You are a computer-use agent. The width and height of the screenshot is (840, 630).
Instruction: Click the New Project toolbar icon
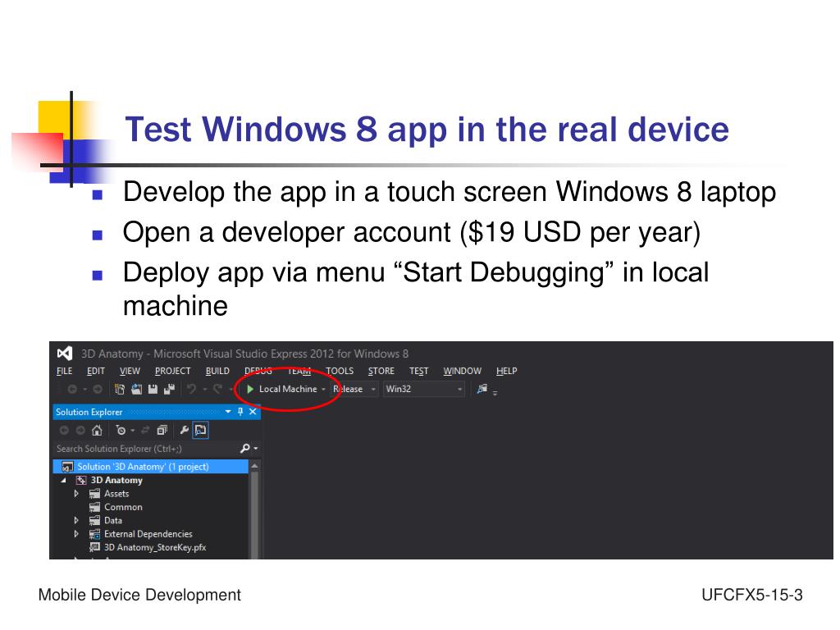(120, 390)
